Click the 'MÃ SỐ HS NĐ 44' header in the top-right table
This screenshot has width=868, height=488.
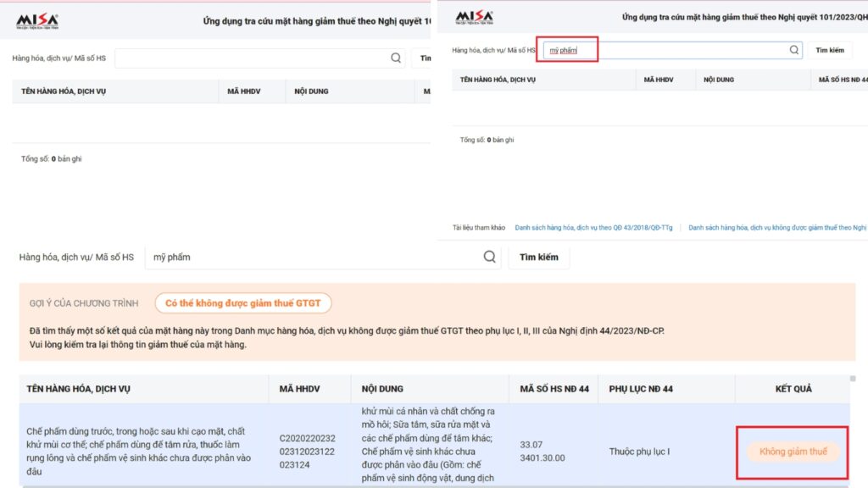click(x=843, y=80)
